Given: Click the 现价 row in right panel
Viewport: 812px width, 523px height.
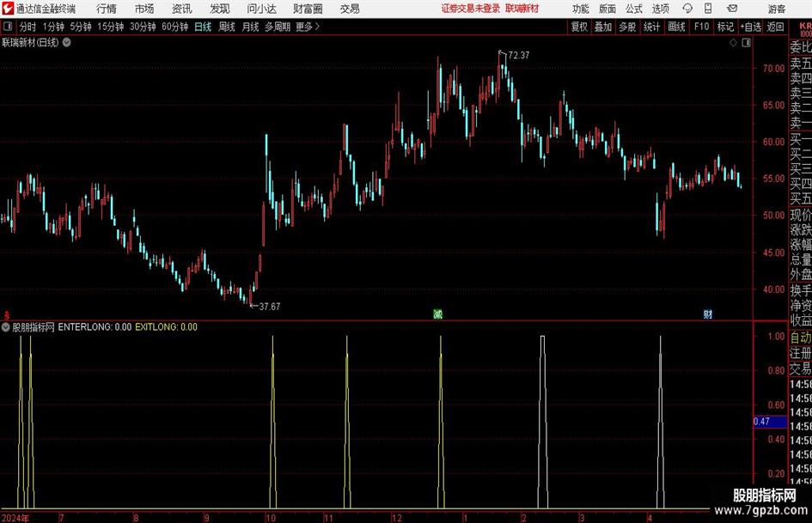Looking at the screenshot, I should (x=801, y=215).
